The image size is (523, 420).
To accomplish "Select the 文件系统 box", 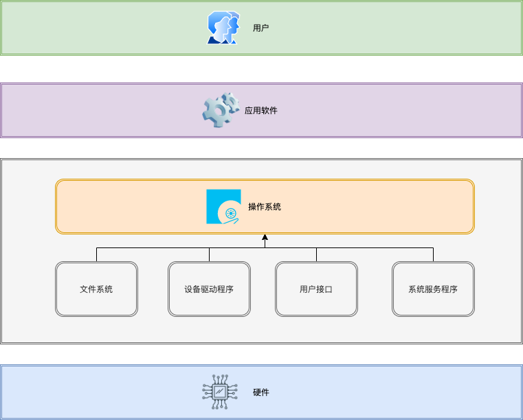I will (96, 289).
